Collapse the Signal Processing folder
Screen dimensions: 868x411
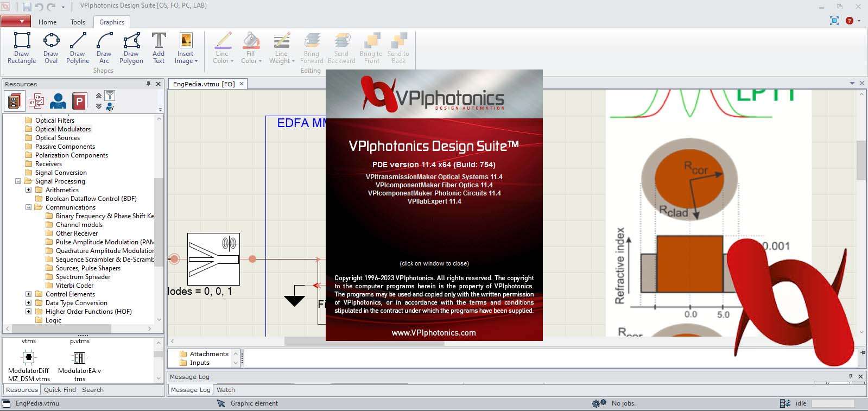[18, 181]
